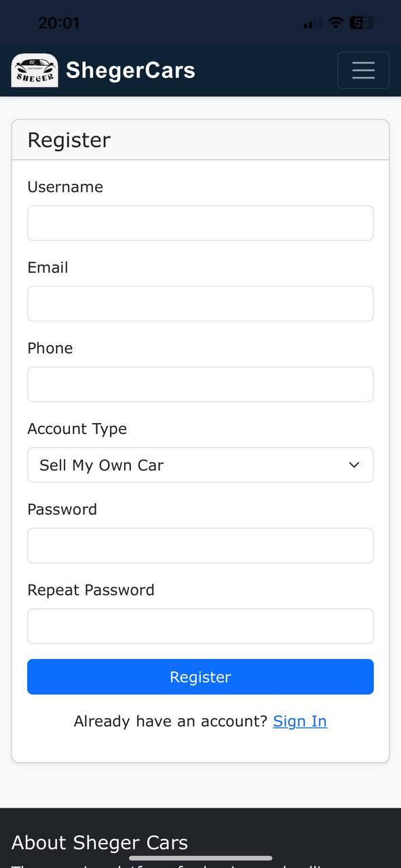Image resolution: width=401 pixels, height=868 pixels.
Task: Click the Username input field
Action: (x=200, y=222)
